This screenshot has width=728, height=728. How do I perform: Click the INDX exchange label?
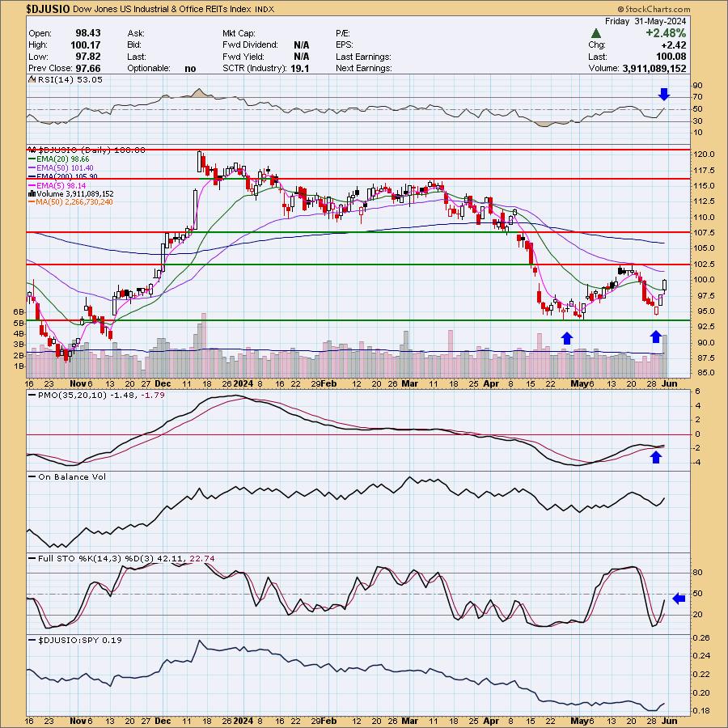(265, 9)
